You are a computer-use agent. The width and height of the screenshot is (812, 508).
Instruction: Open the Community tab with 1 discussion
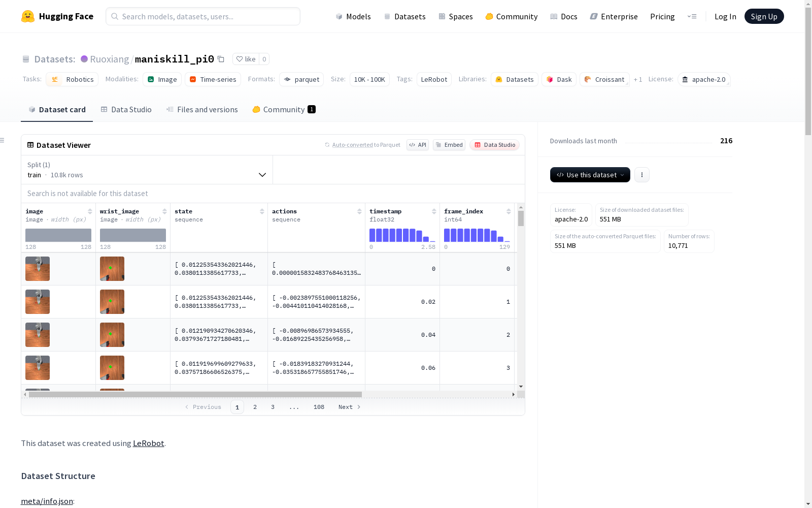click(x=284, y=110)
